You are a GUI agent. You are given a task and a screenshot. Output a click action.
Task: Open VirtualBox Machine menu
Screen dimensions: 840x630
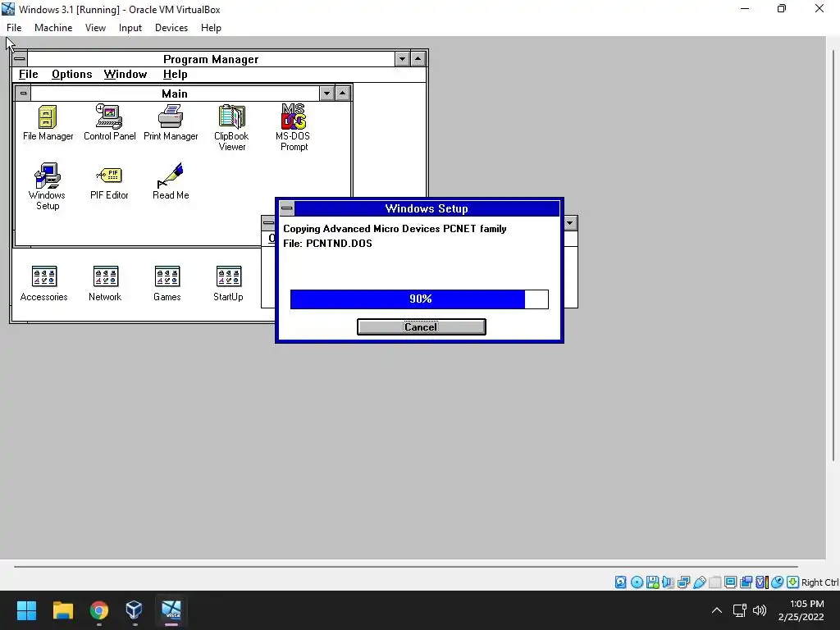53,28
